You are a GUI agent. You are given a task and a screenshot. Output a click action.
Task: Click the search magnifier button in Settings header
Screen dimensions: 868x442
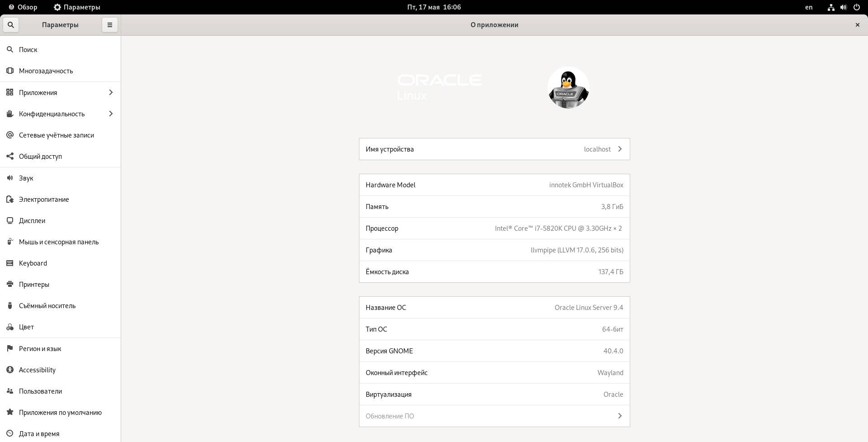pyautogui.click(x=11, y=25)
